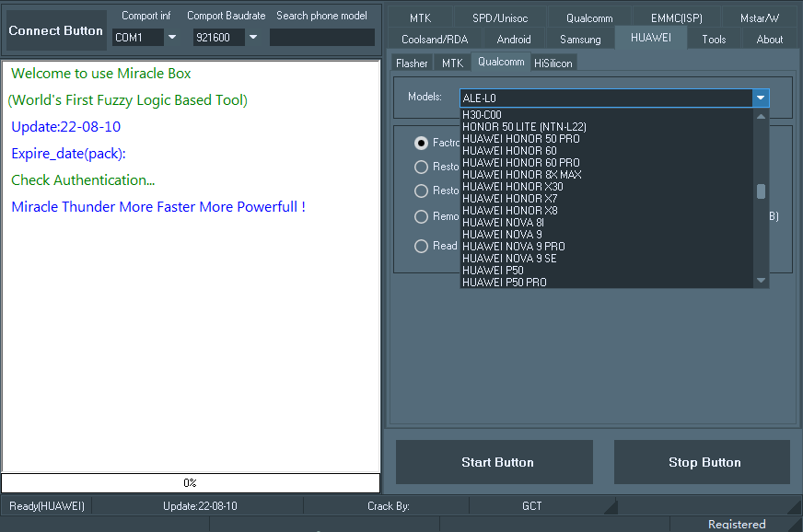The image size is (803, 532).
Task: Pick HONOR 50 LITE (NTN-L22) model
Action: click(524, 127)
